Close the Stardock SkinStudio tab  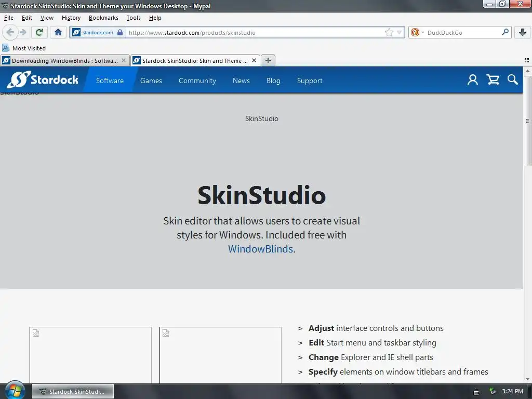click(254, 60)
